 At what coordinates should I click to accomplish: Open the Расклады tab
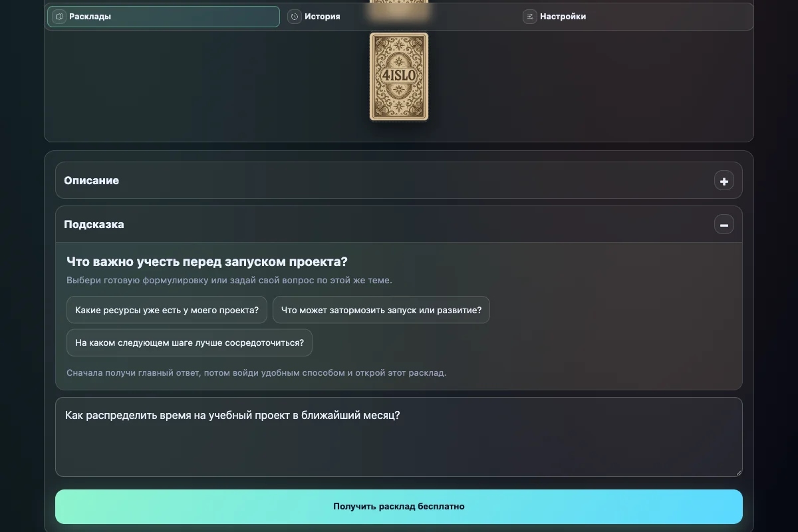point(164,17)
